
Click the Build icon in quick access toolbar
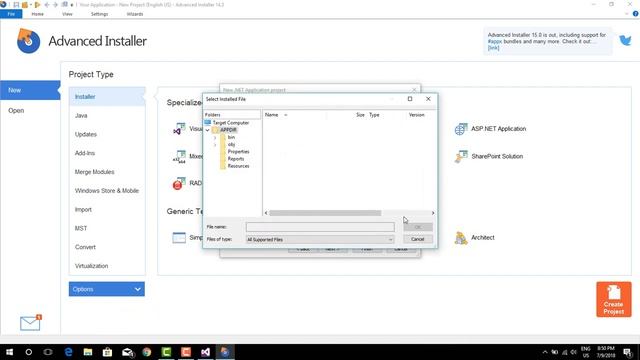[25, 5]
